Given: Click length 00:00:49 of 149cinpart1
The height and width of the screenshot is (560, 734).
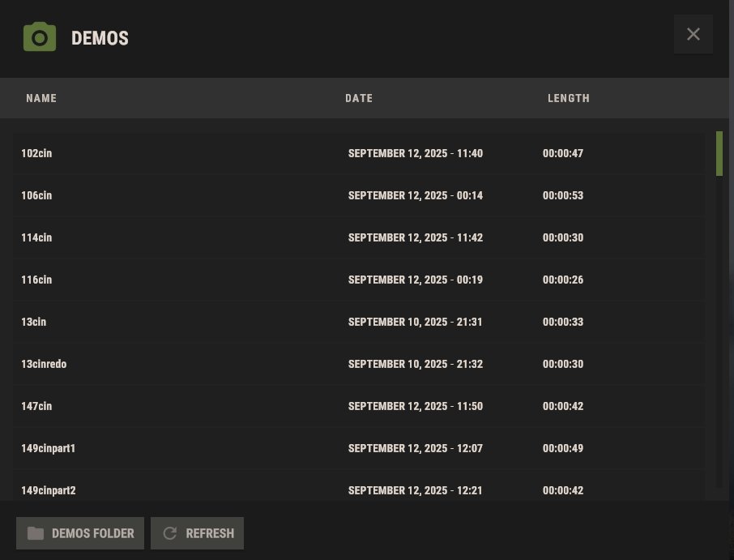Looking at the screenshot, I should 563,448.
